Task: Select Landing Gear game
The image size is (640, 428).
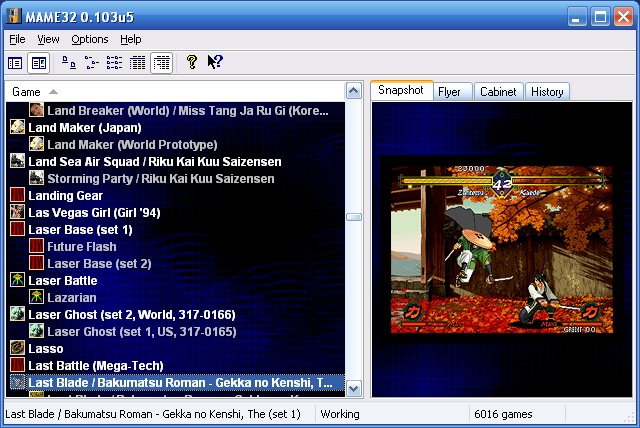Action: (65, 196)
